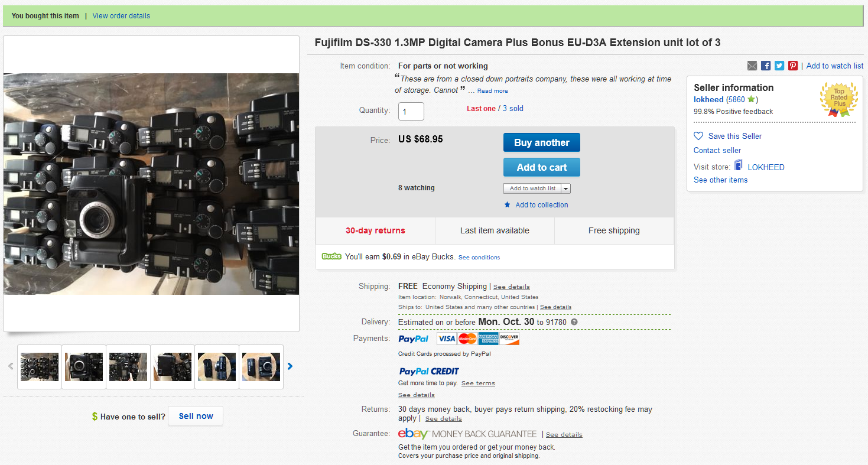Share this item on Twitter
This screenshot has height=465, width=868.
pyautogui.click(x=779, y=66)
